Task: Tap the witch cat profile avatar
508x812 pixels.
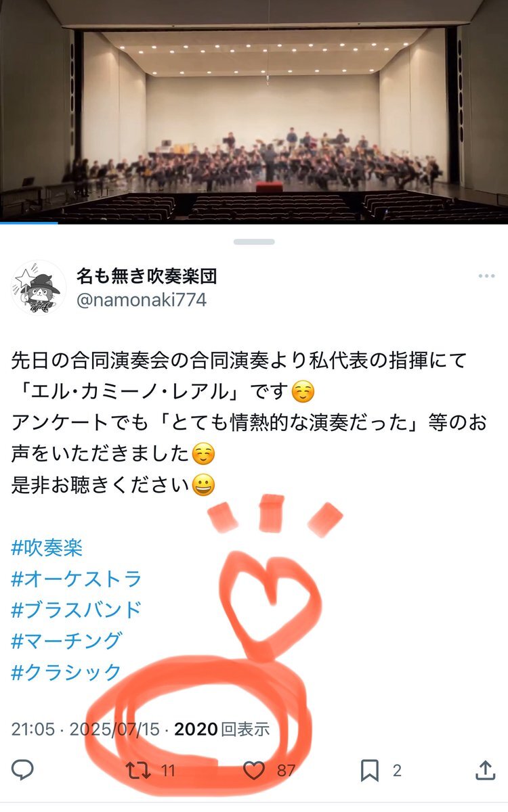Action: 39,288
